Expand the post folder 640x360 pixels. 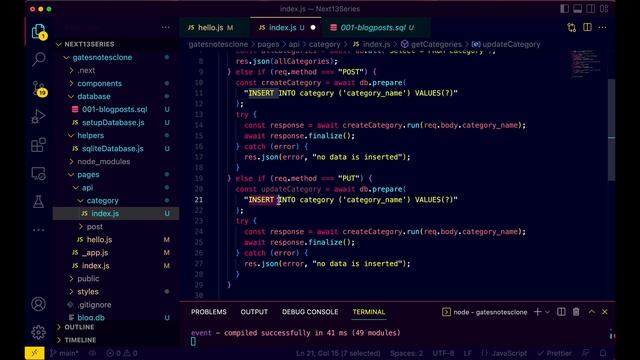click(116, 227)
